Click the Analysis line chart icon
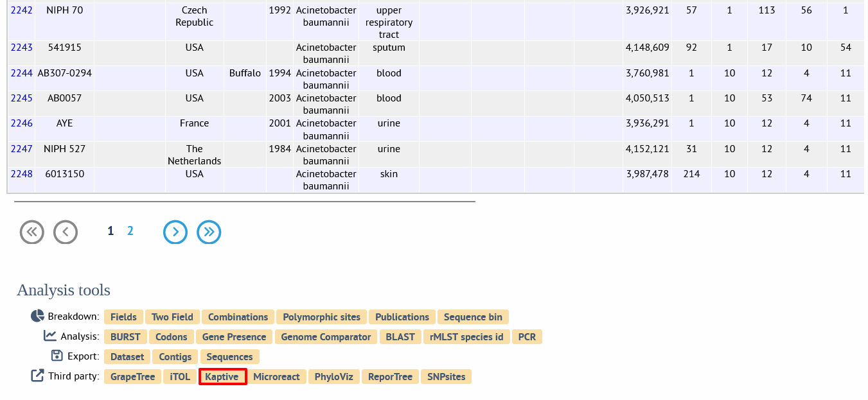 tap(50, 336)
